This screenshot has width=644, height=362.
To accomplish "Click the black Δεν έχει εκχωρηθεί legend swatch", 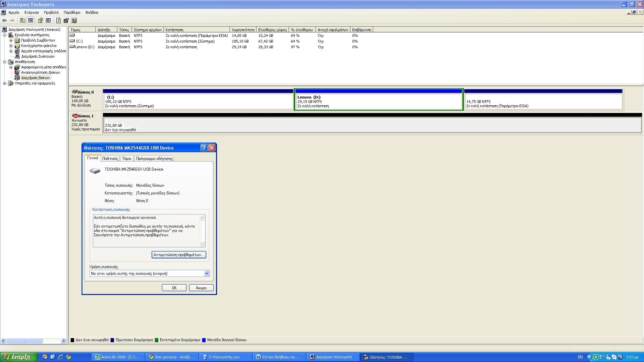I will point(72,340).
